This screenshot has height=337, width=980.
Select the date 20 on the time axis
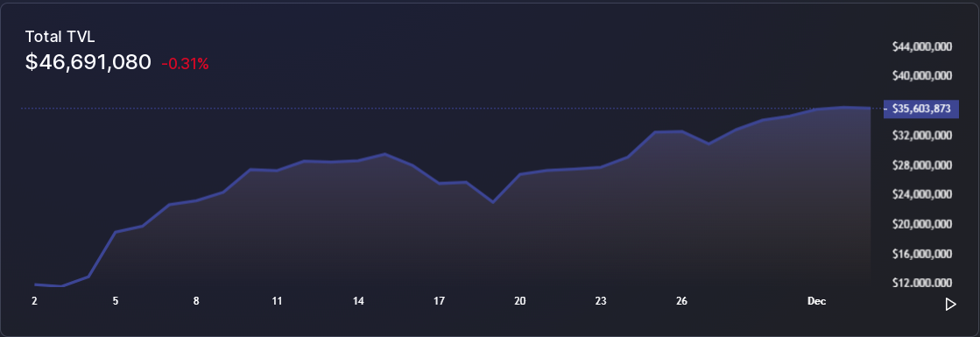(x=520, y=301)
